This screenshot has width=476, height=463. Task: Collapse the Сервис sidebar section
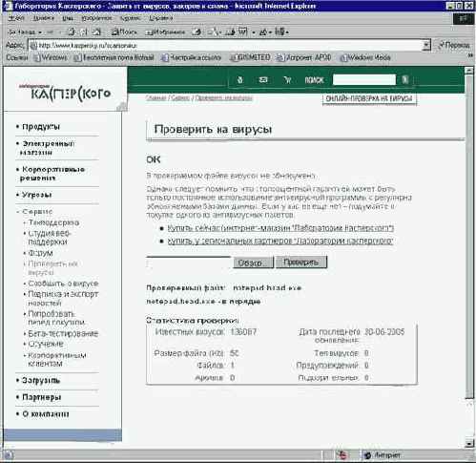pos(37,212)
